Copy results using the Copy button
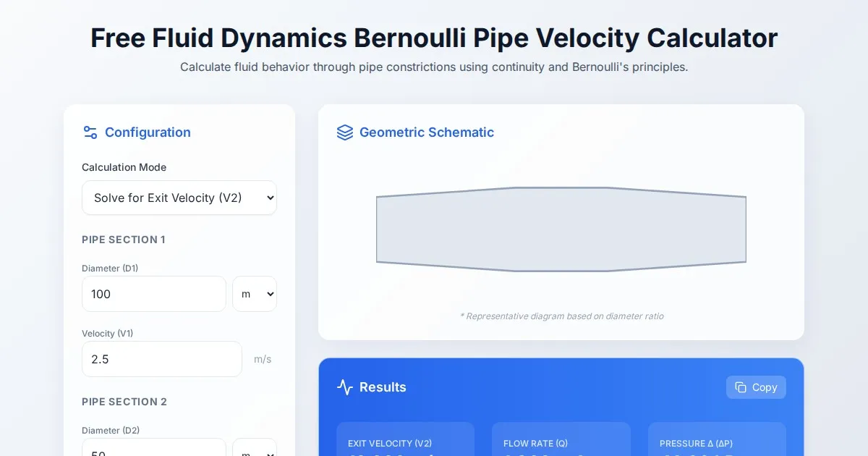The image size is (868, 456). tap(756, 387)
